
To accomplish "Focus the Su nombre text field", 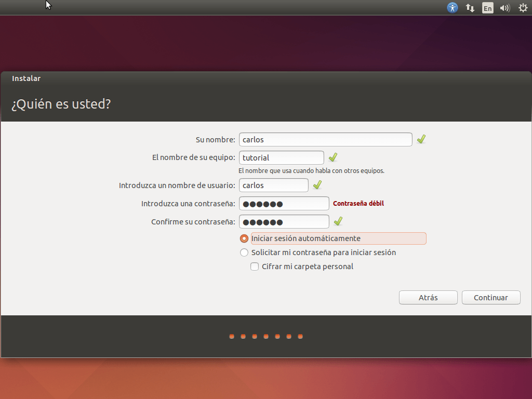I will 326,139.
